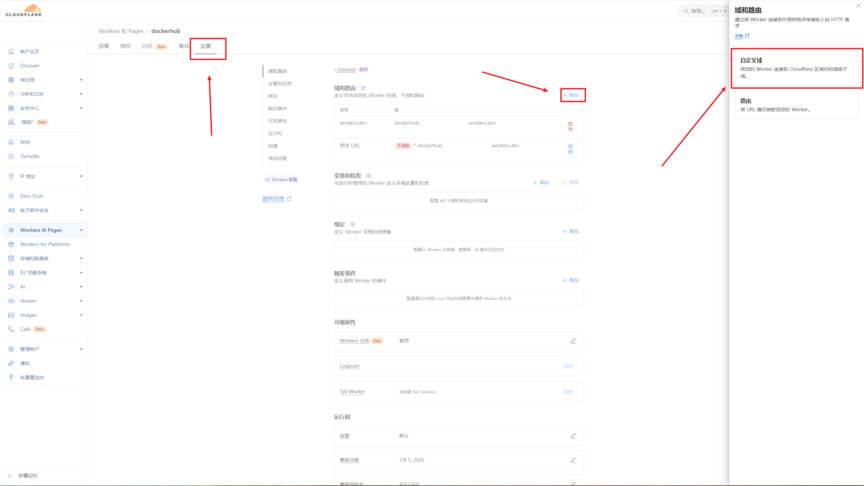
Task: Expand the 管理账户 dropdown arrow
Action: (x=81, y=349)
